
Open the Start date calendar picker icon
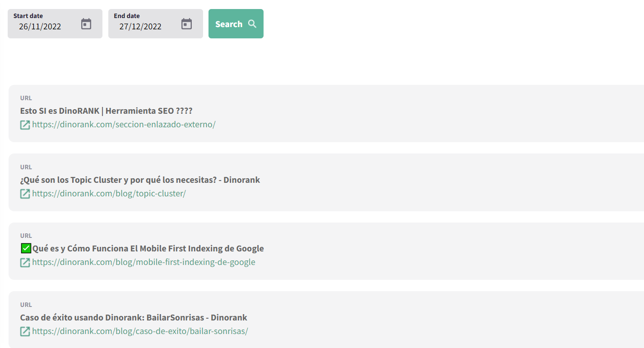86,24
